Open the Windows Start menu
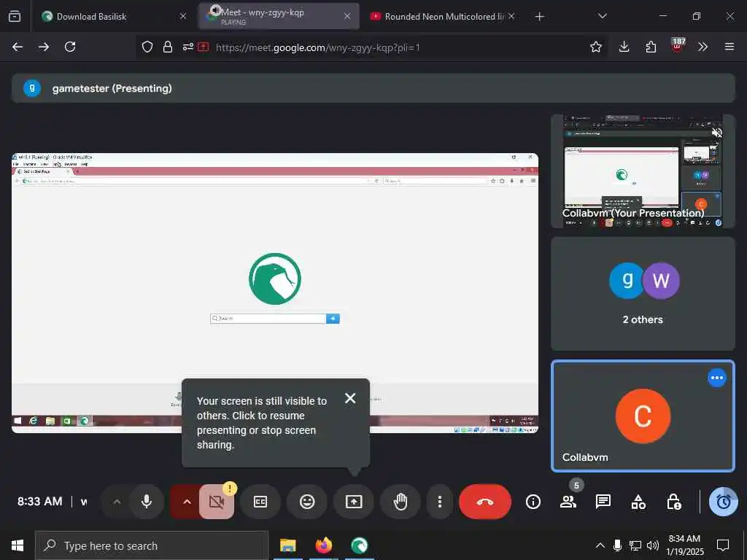747x560 pixels. click(18, 545)
